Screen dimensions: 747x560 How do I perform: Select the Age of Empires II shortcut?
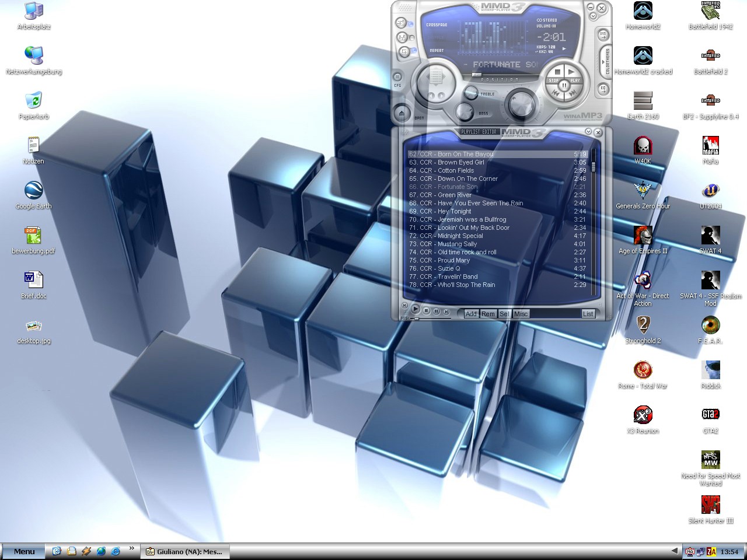point(643,240)
